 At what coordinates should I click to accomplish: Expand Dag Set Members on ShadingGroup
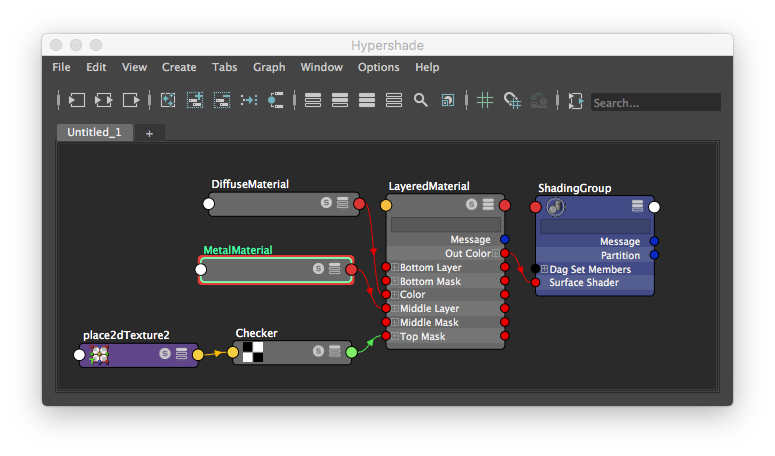tap(544, 270)
